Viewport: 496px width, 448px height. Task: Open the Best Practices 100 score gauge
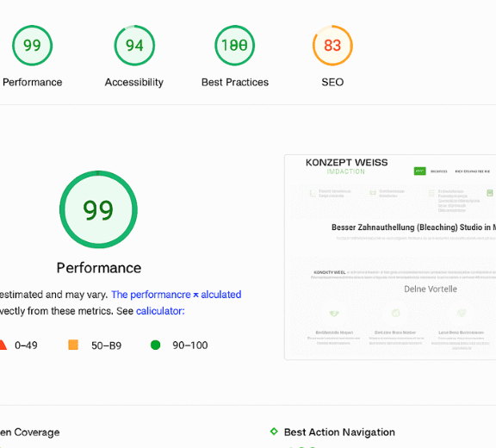click(235, 46)
